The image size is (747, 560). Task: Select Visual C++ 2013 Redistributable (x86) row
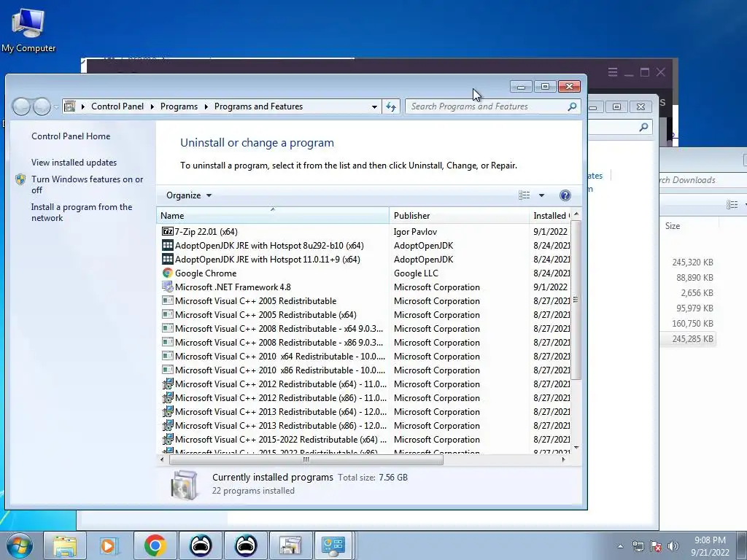(x=363, y=425)
